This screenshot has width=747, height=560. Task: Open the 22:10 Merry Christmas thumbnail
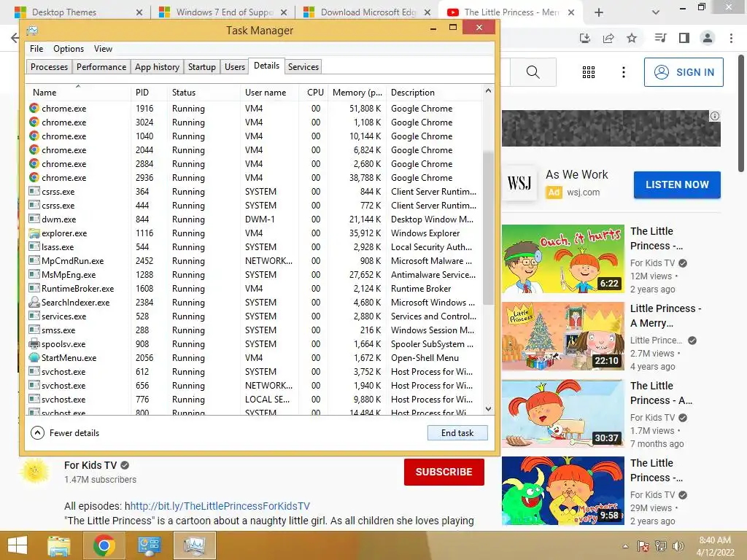tap(562, 336)
